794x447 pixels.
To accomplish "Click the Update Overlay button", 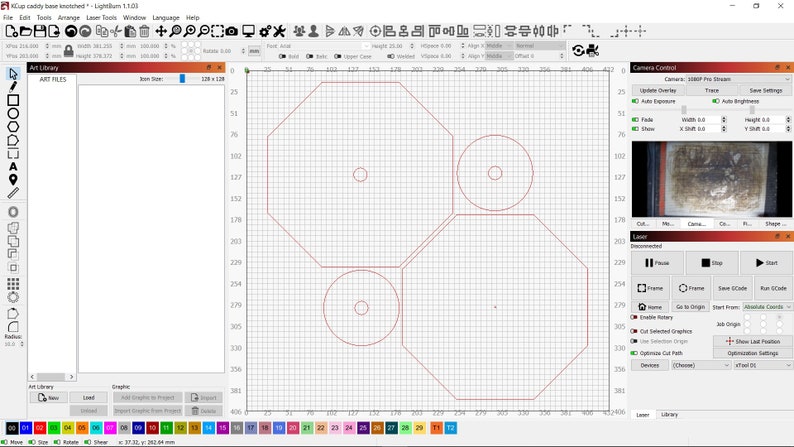I will [658, 91].
